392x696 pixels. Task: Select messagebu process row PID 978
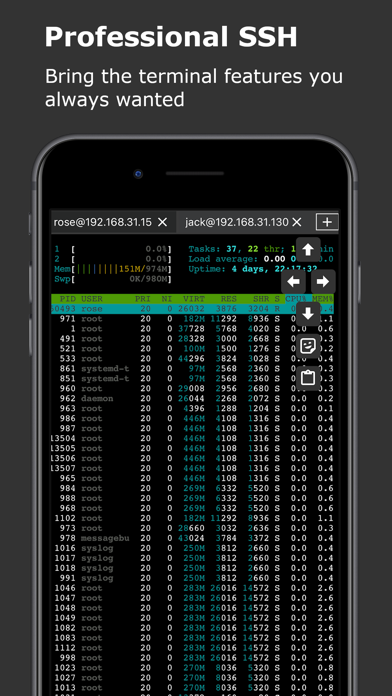pyautogui.click(x=192, y=538)
